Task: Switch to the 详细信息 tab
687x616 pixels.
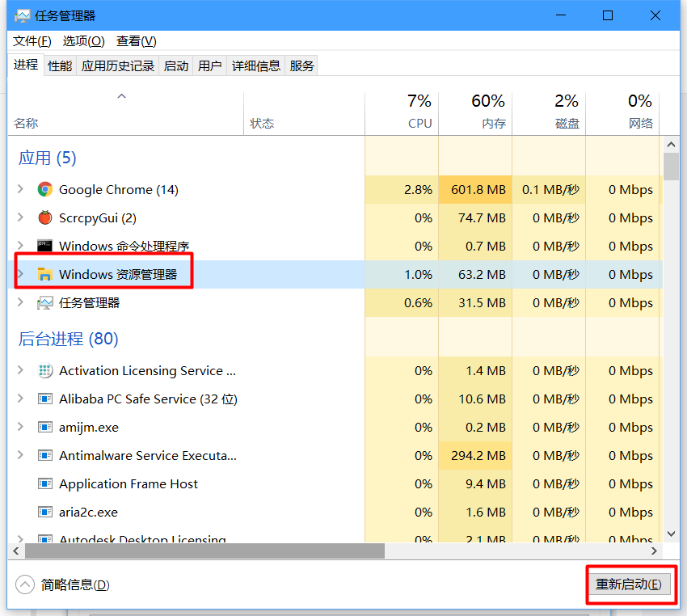Action: (256, 65)
